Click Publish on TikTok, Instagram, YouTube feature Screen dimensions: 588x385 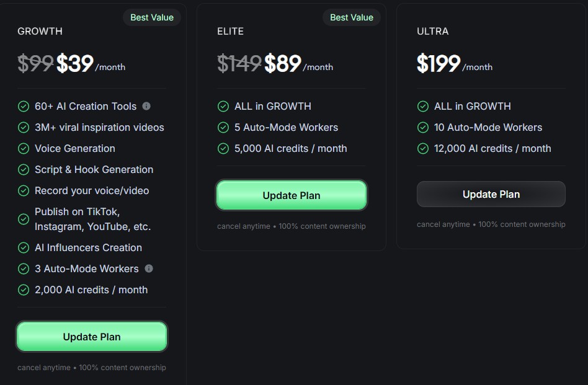[92, 219]
